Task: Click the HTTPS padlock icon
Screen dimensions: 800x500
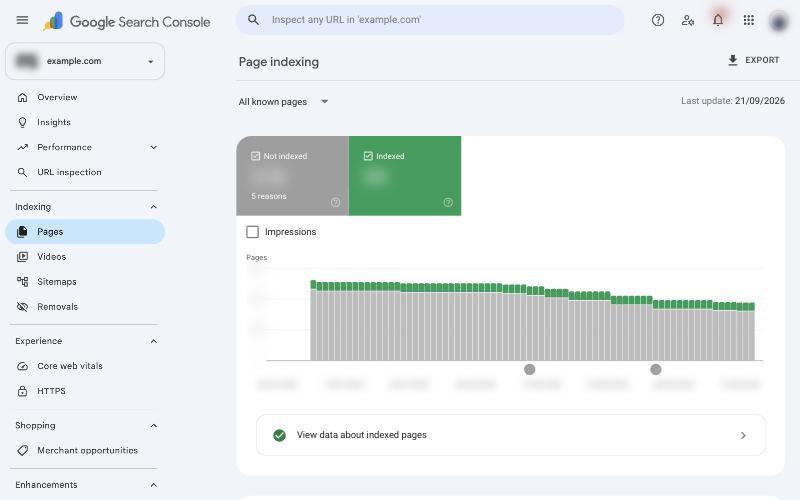Action: click(x=22, y=391)
